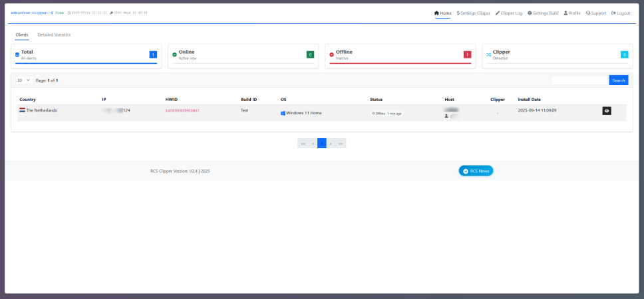Go to the Home nav item
644x299 pixels.
(x=443, y=13)
